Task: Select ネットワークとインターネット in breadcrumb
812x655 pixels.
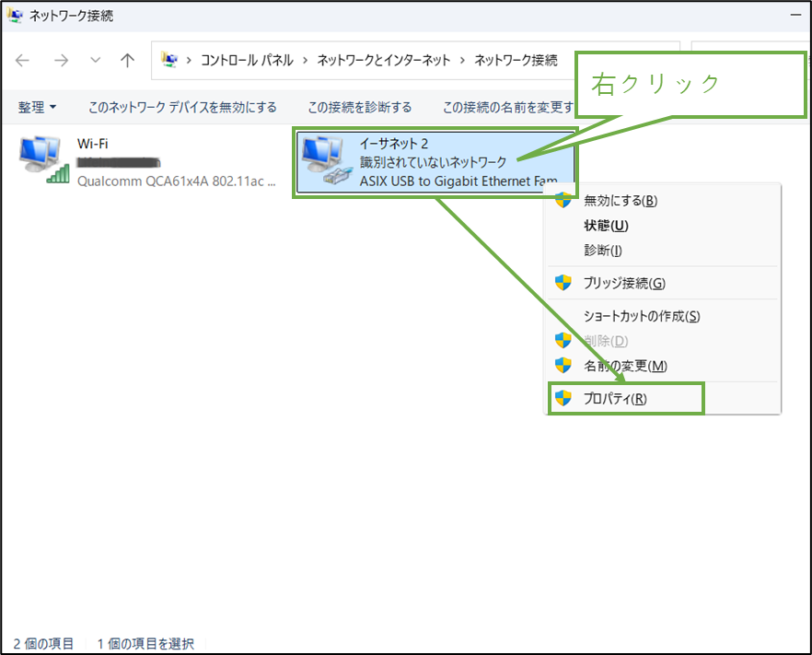Action: [x=384, y=61]
